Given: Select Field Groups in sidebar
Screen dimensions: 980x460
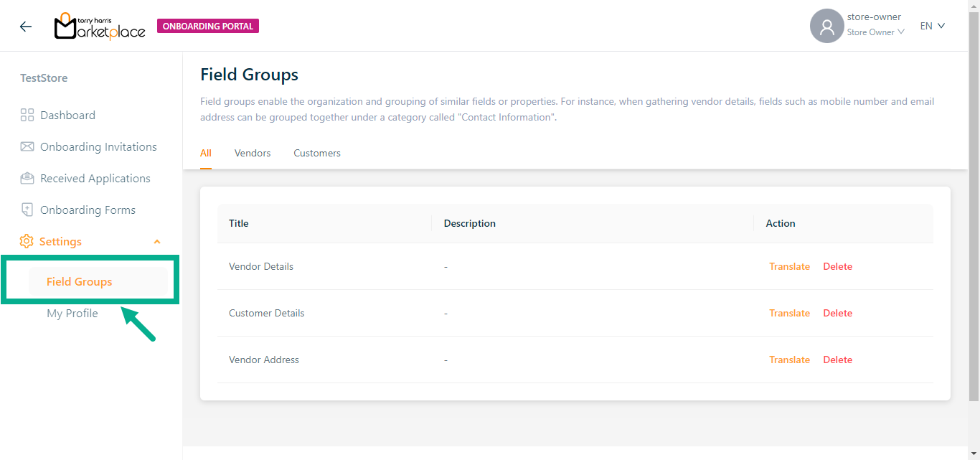Looking at the screenshot, I should tap(80, 281).
